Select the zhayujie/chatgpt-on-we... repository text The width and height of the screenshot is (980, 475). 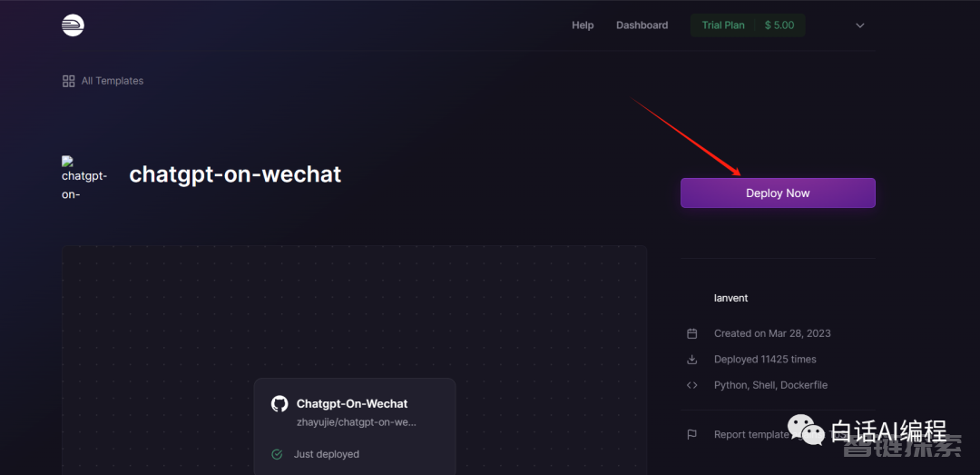(x=357, y=421)
